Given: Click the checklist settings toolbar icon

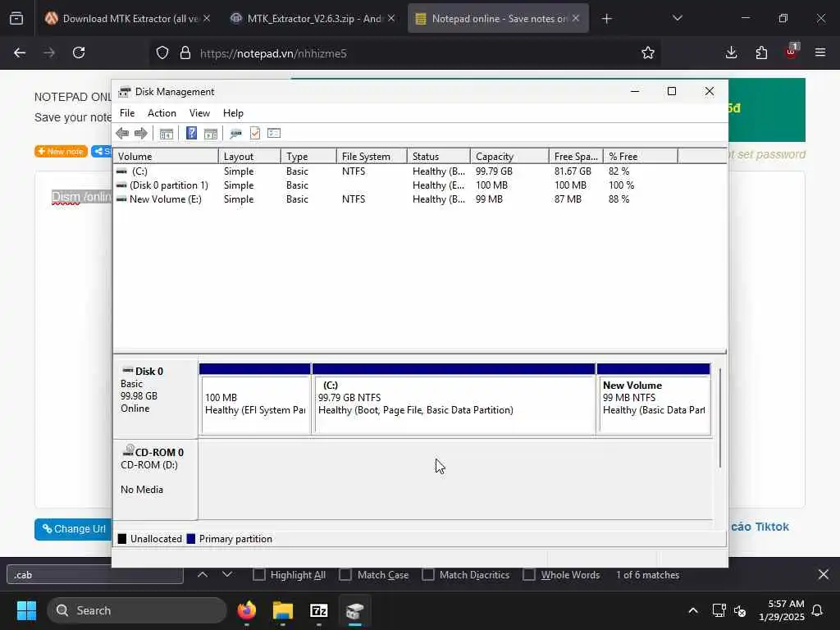Looking at the screenshot, I should point(274,133).
